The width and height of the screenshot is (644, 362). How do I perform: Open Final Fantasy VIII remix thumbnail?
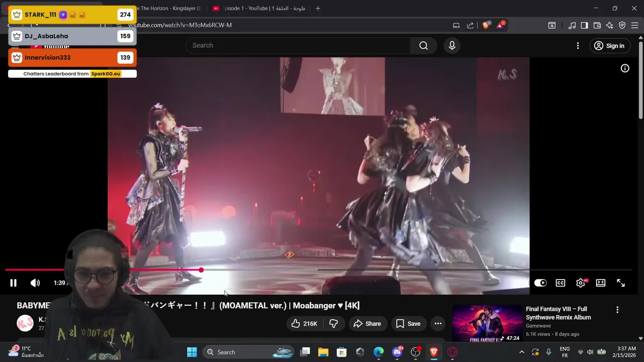click(x=487, y=324)
